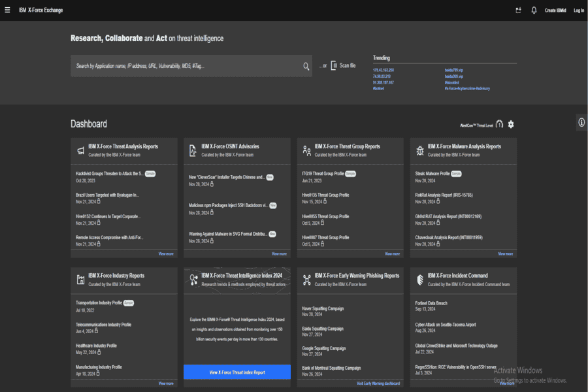Open New CleverSoar Installer Targets Chinese advisory
Screen dimensions: 588x392
pos(227,177)
